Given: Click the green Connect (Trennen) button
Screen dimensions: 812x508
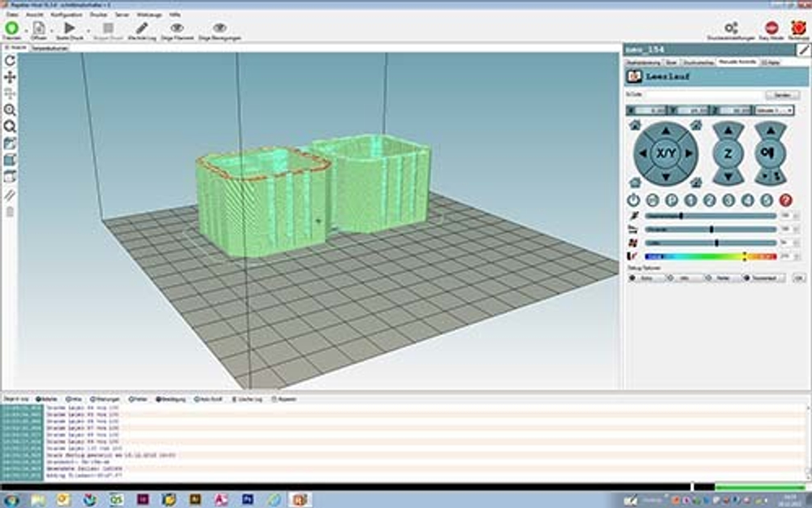Looking at the screenshot, I should (x=11, y=28).
